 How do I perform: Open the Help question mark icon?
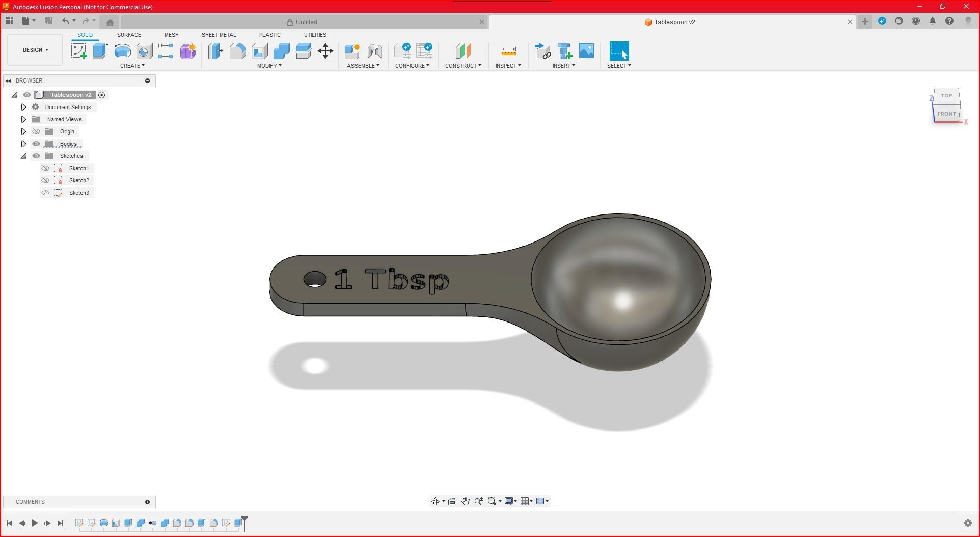click(x=949, y=21)
